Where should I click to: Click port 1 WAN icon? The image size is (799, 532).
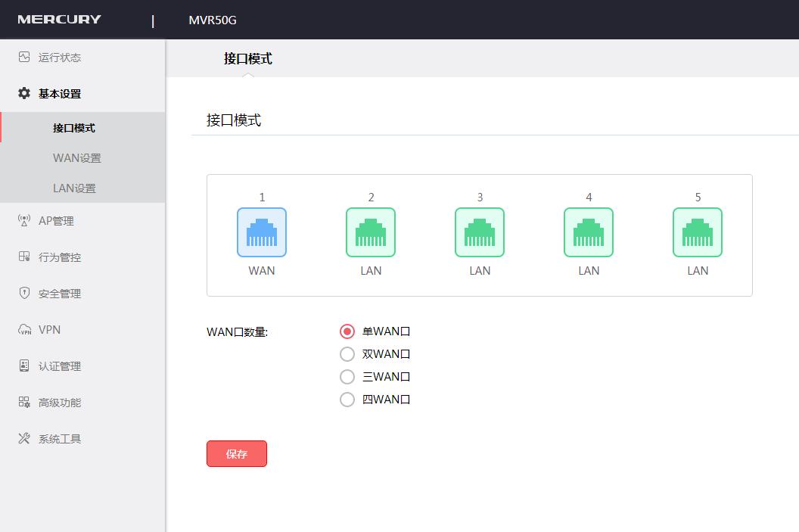click(x=262, y=232)
